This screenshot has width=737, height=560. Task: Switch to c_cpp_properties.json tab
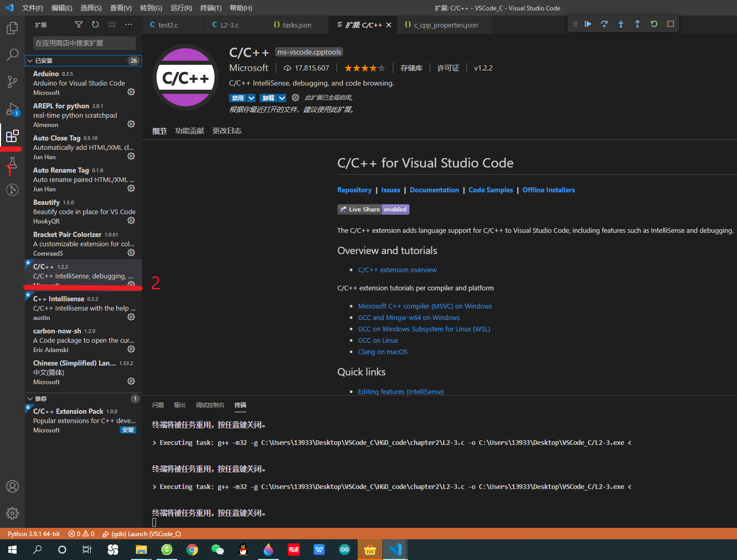pyautogui.click(x=446, y=25)
